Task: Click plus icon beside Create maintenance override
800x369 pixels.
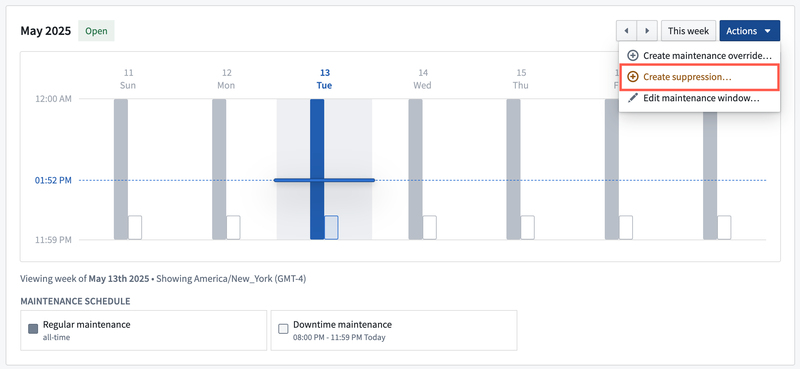Action: point(633,56)
